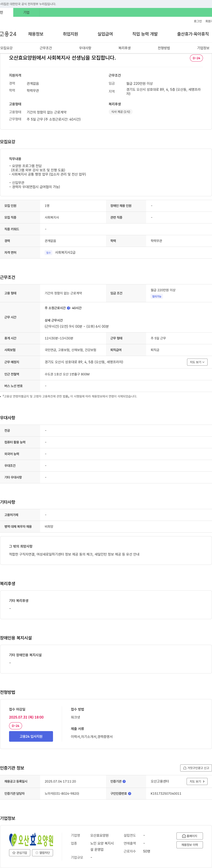This screenshot has width=212, height=868.
Task: Switch to the 기업 tab
Action: pos(26,12)
